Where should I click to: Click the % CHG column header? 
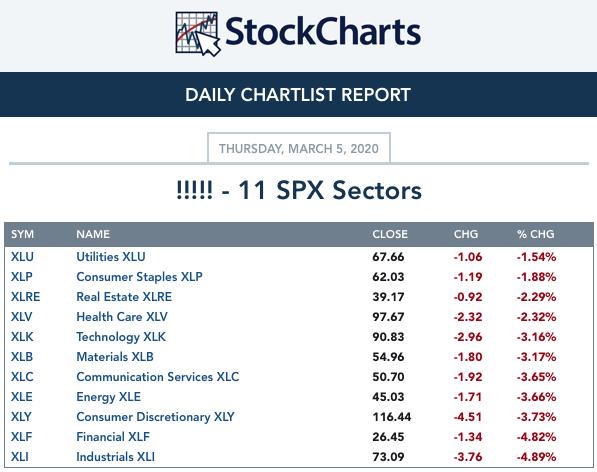tap(535, 234)
